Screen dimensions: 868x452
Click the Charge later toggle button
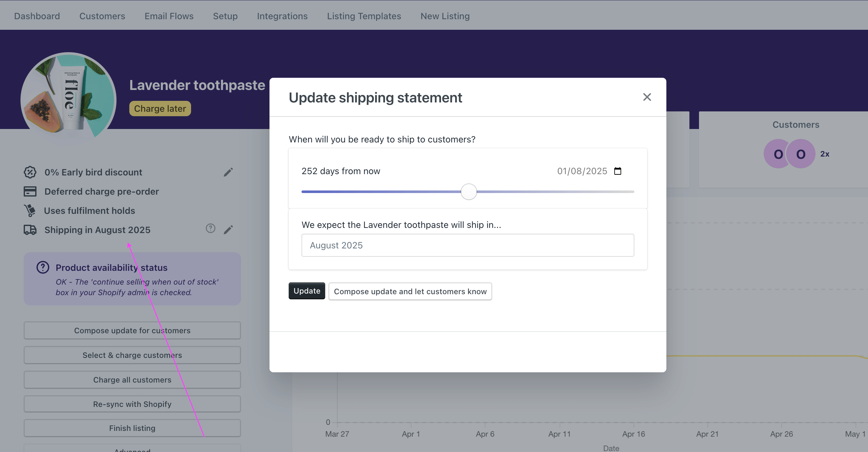click(160, 108)
